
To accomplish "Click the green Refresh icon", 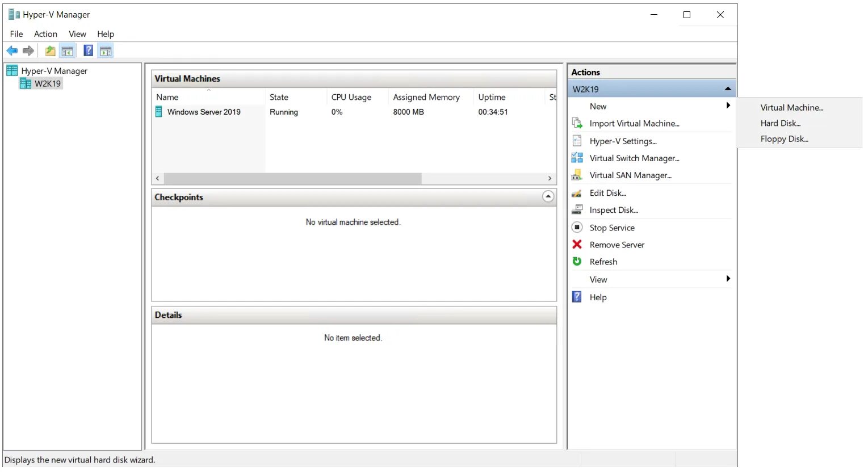I will (577, 261).
